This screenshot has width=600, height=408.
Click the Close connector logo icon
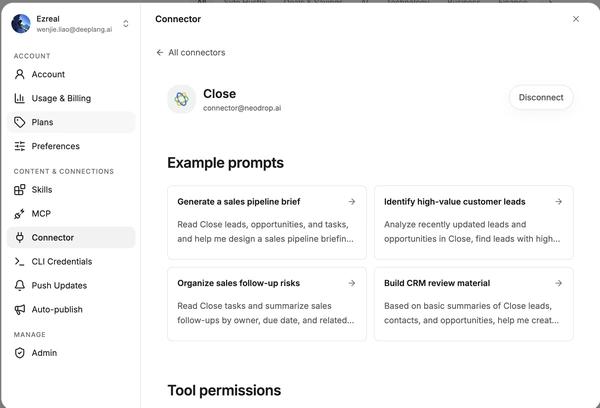182,99
